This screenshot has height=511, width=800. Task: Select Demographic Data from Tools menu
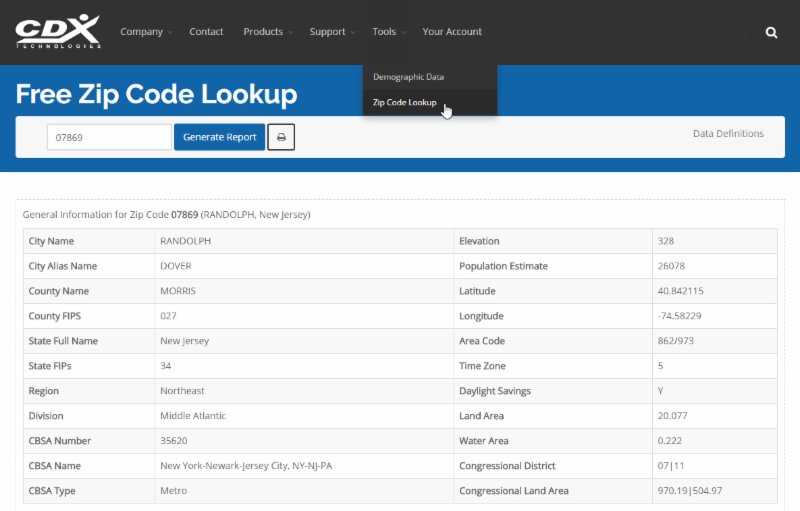(x=408, y=77)
